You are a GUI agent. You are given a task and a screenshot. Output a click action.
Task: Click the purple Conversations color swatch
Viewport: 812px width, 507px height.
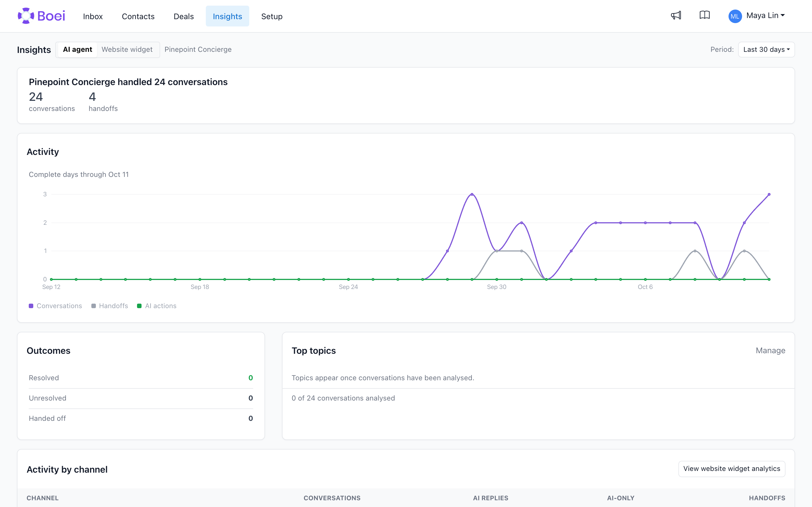31,306
